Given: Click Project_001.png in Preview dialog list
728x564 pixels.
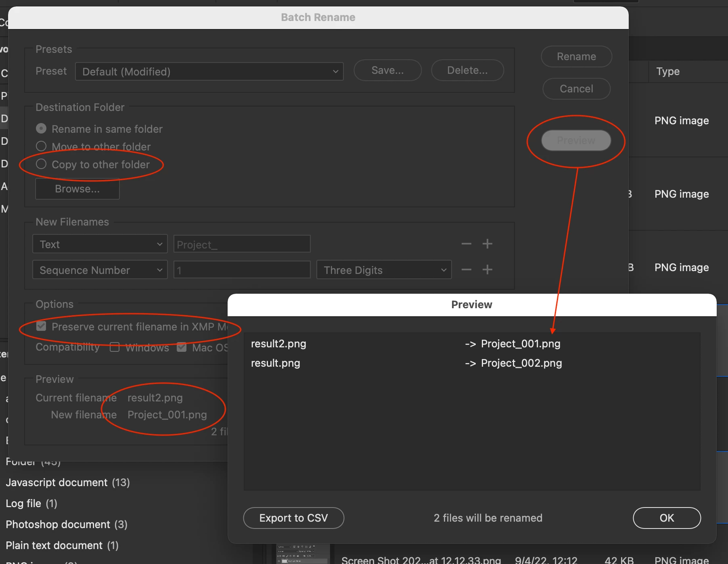Looking at the screenshot, I should click(521, 344).
